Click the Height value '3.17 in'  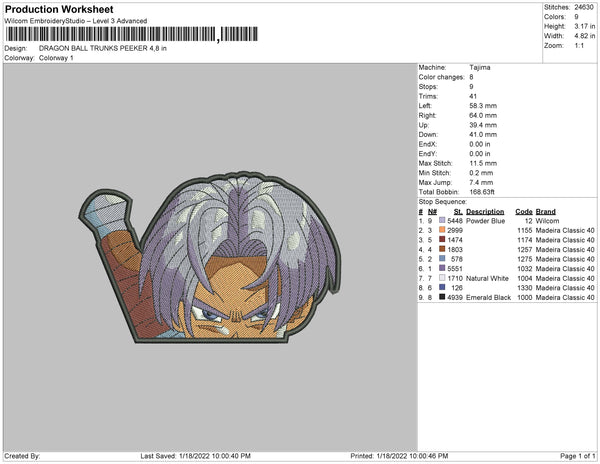coord(584,26)
